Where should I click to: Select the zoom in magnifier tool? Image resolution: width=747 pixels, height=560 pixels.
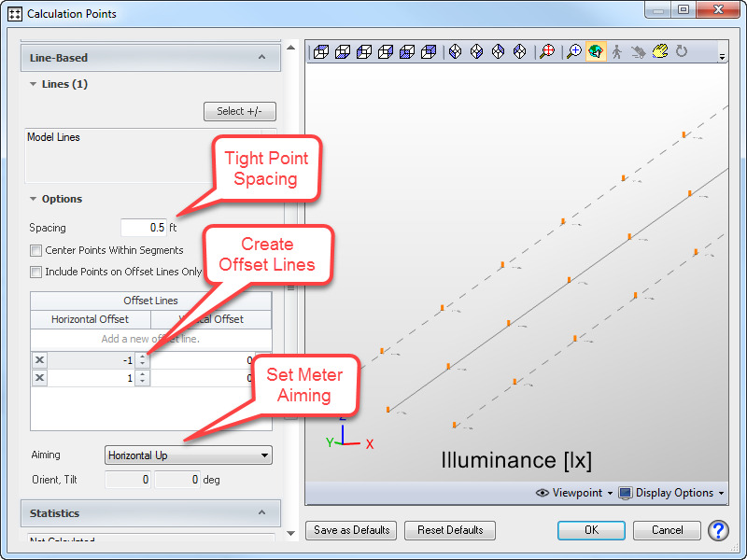[574, 51]
